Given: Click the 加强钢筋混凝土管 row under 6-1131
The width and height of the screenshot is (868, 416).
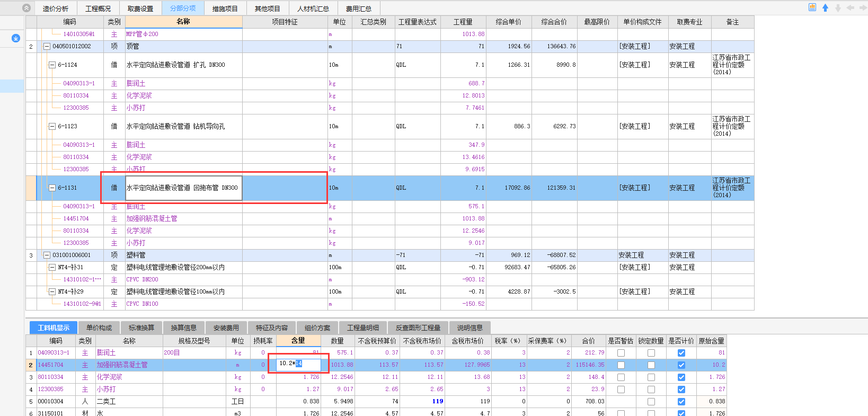Looking at the screenshot, I should (389, 218).
